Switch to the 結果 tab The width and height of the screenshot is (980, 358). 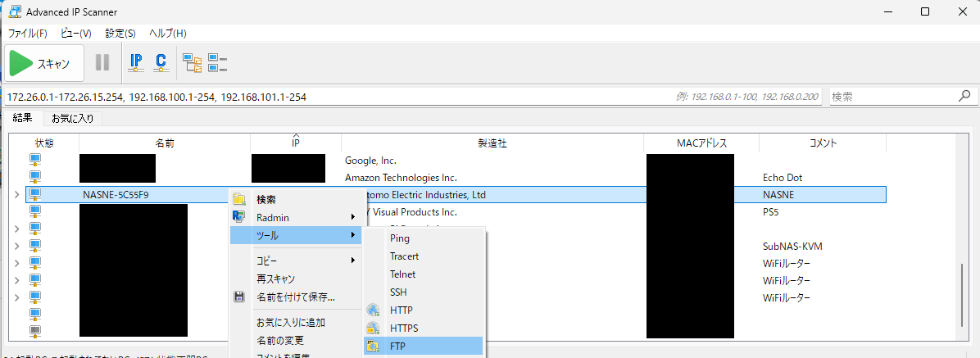(x=22, y=118)
